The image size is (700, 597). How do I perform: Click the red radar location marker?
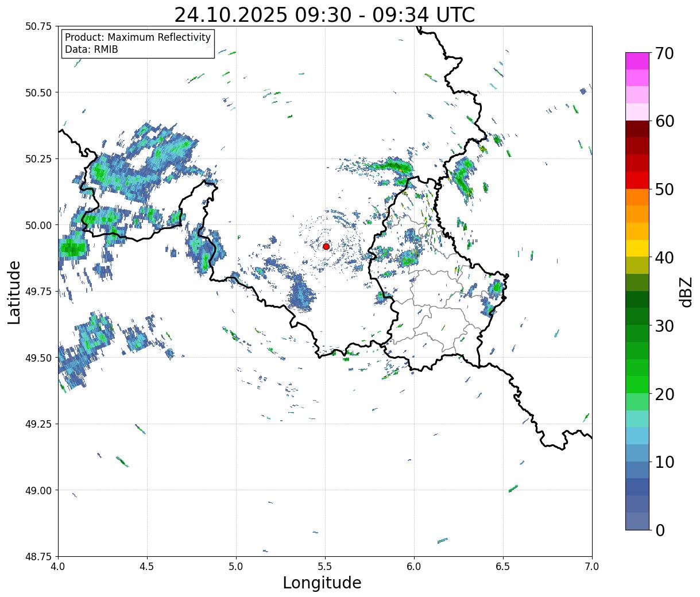pos(326,246)
